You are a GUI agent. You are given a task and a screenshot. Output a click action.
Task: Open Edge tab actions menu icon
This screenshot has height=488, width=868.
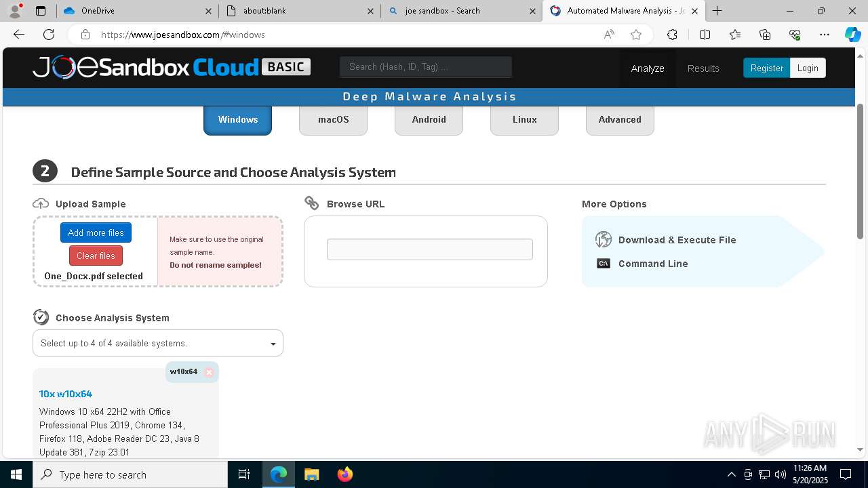click(x=41, y=11)
